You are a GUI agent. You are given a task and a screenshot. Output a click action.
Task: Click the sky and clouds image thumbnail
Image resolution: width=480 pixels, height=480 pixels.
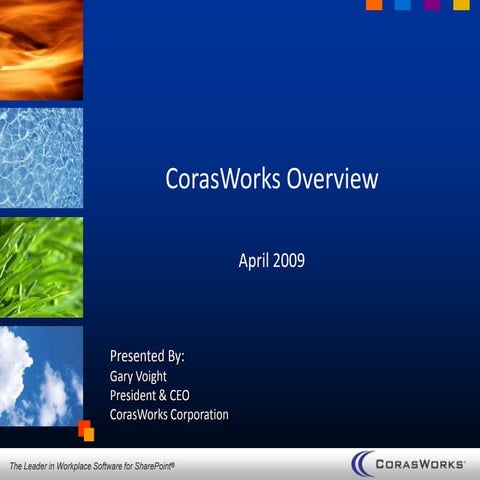pos(41,376)
